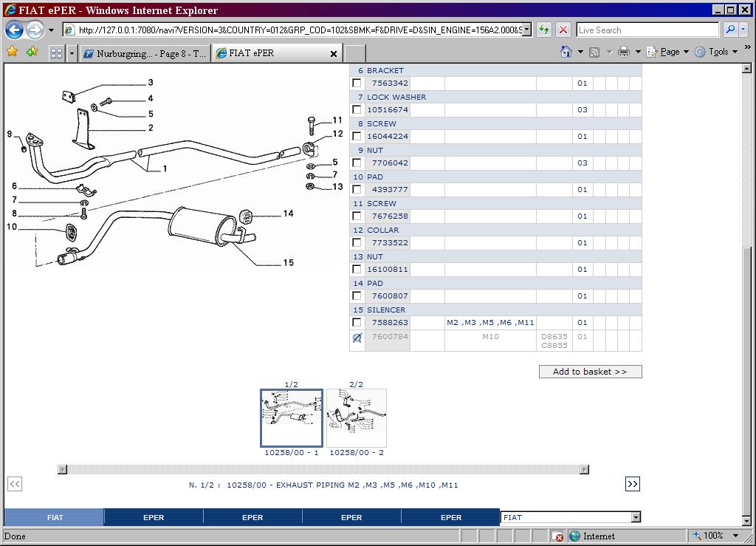The height and width of the screenshot is (546, 756).
Task: Select the first EPER navigation tab
Action: 154,517
